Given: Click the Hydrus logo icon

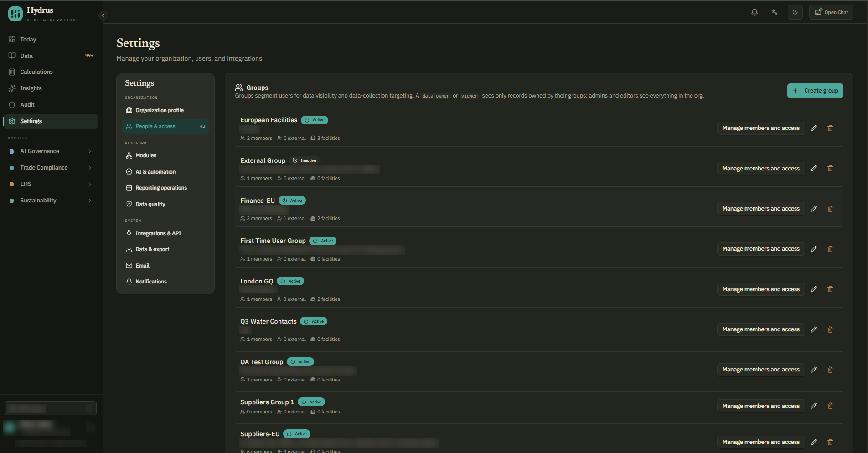Looking at the screenshot, I should pos(15,14).
